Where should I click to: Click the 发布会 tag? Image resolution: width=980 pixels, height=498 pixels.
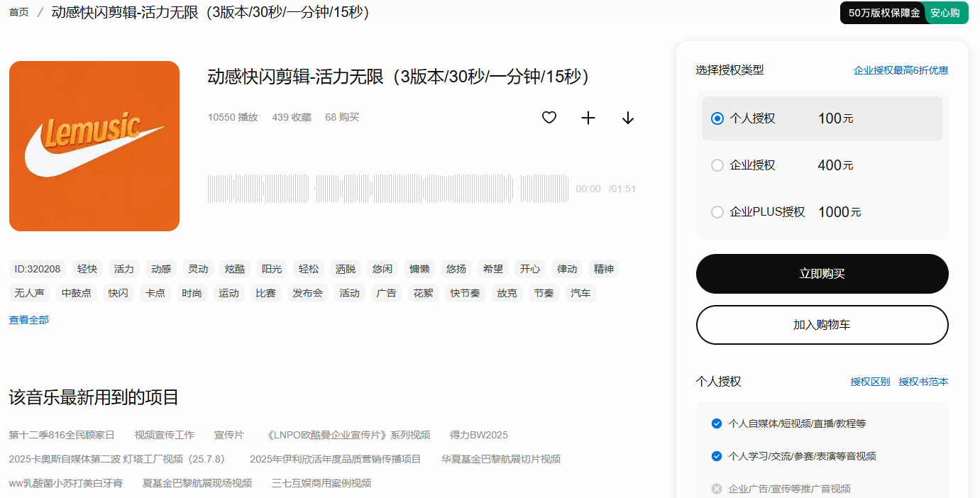click(x=308, y=293)
